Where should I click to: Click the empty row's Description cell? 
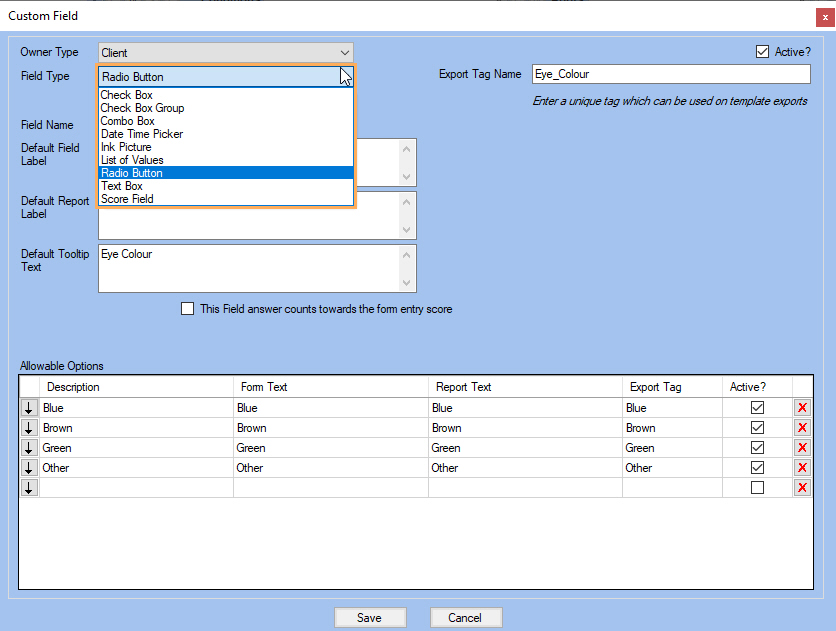tap(136, 488)
